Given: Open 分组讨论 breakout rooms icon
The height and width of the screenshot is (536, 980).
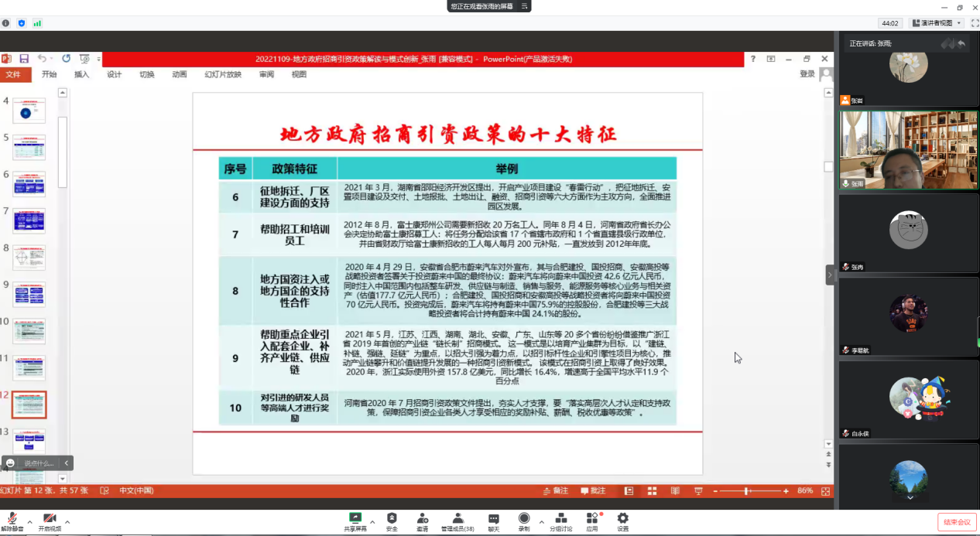Looking at the screenshot, I should (x=561, y=517).
